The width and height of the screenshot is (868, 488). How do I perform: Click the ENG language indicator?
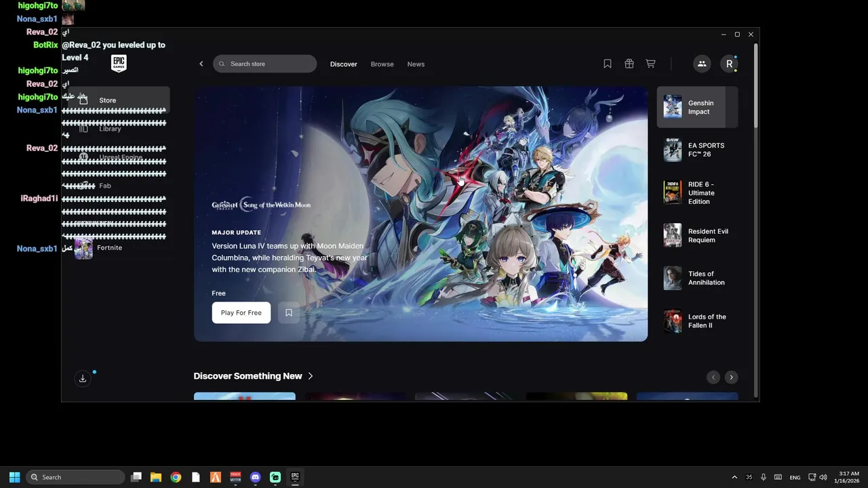pyautogui.click(x=795, y=478)
